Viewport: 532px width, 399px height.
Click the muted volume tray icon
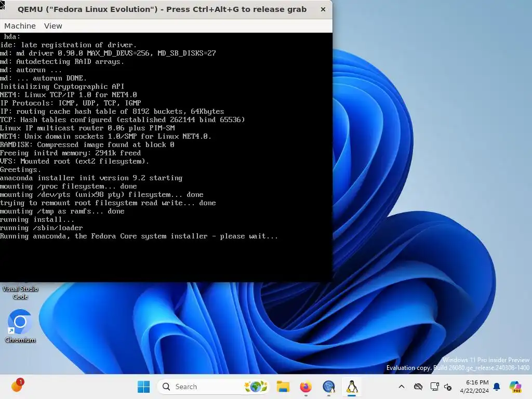pyautogui.click(x=447, y=387)
